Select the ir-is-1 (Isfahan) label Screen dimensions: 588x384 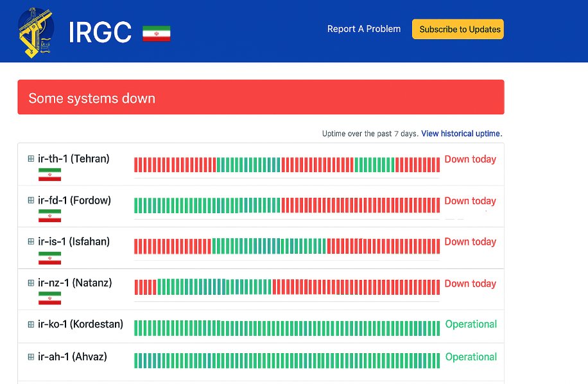point(74,241)
